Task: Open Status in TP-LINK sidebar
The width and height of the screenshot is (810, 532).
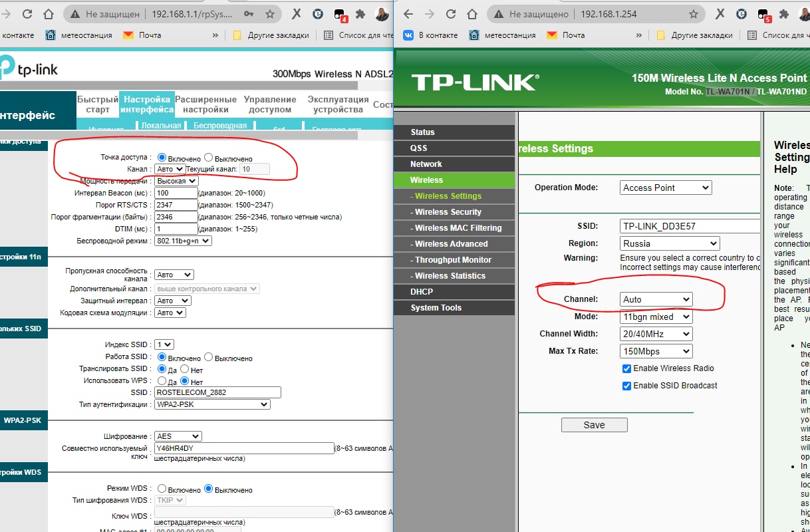Action: click(454, 132)
